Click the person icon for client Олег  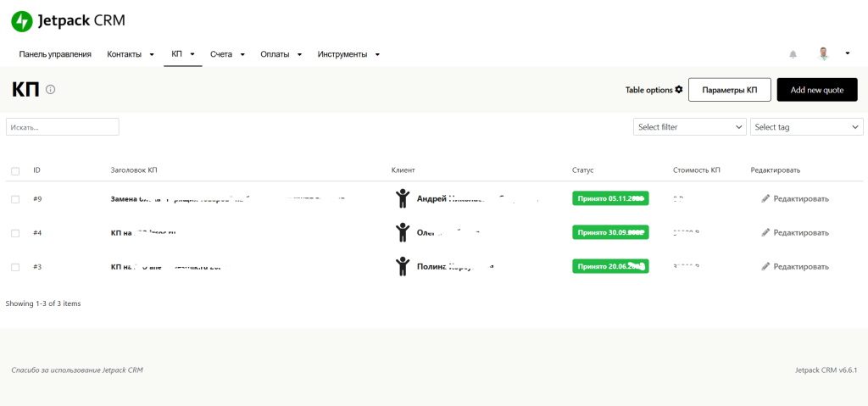(x=403, y=232)
